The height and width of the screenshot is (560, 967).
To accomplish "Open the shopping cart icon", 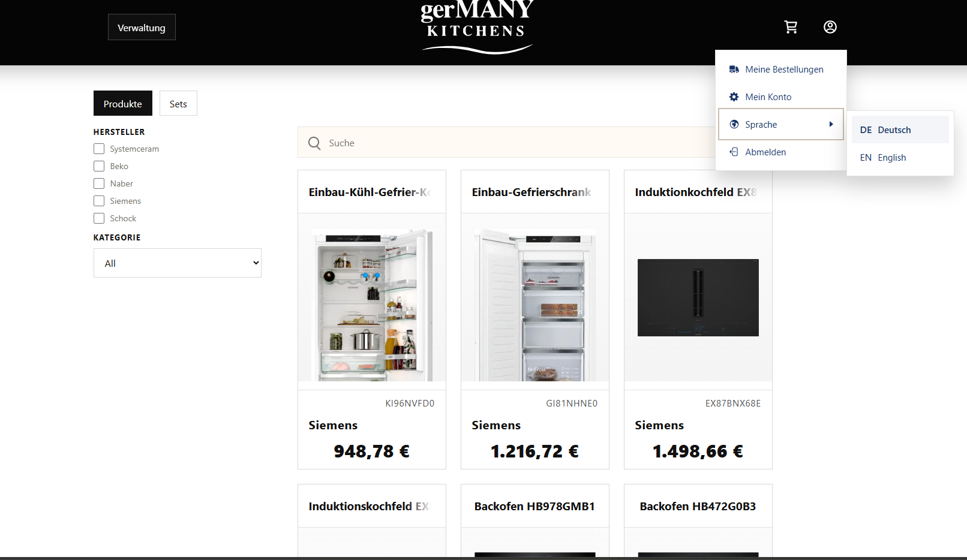I will (x=791, y=27).
